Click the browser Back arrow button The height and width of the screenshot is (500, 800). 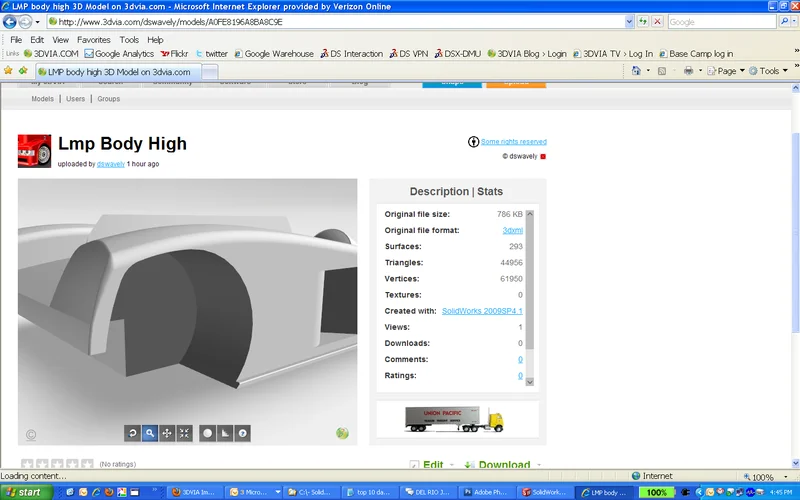(13, 21)
